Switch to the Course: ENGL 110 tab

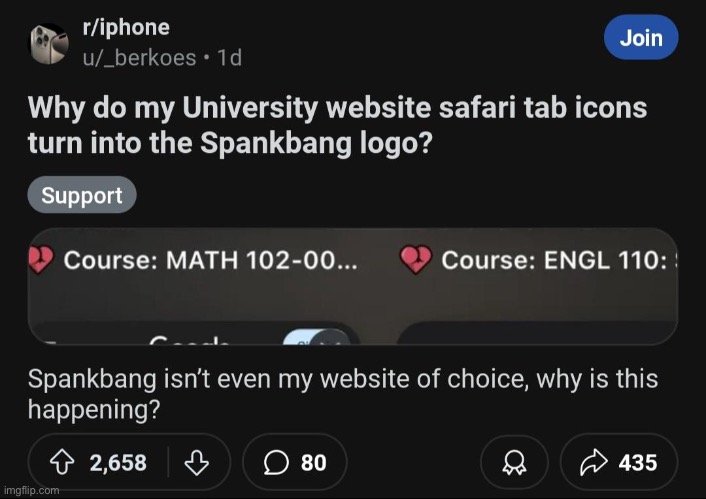tap(553, 260)
